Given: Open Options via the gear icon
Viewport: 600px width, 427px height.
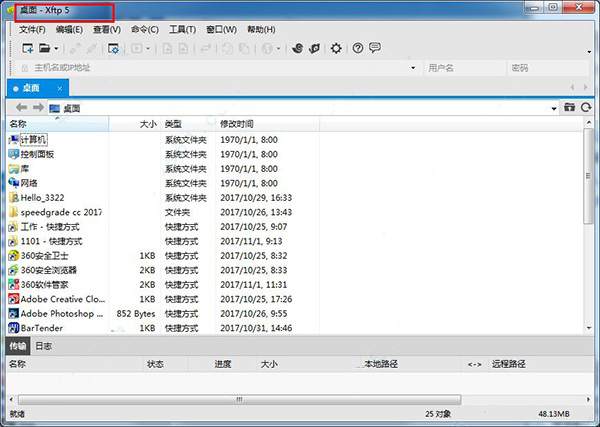Looking at the screenshot, I should coord(336,48).
